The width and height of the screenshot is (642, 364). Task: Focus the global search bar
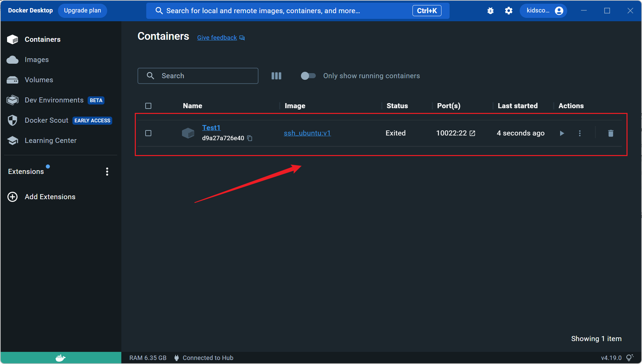[298, 11]
